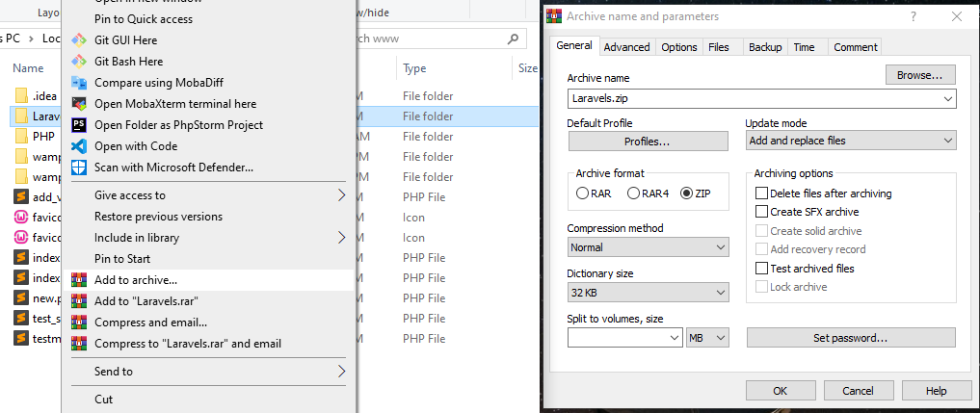
Task: Click the search magnifier icon in Explorer
Action: point(513,39)
